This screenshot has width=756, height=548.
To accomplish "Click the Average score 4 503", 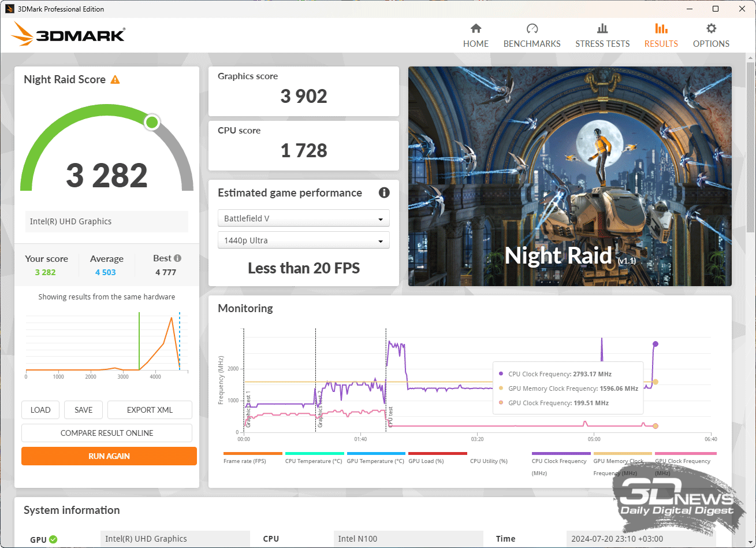I will click(x=106, y=272).
